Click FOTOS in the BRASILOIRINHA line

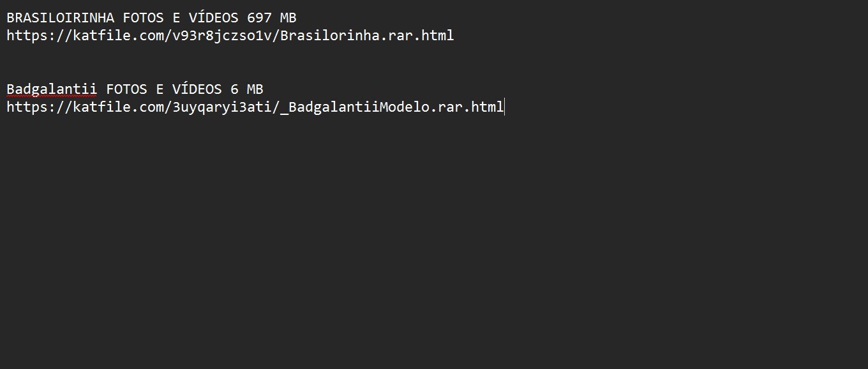pos(144,18)
